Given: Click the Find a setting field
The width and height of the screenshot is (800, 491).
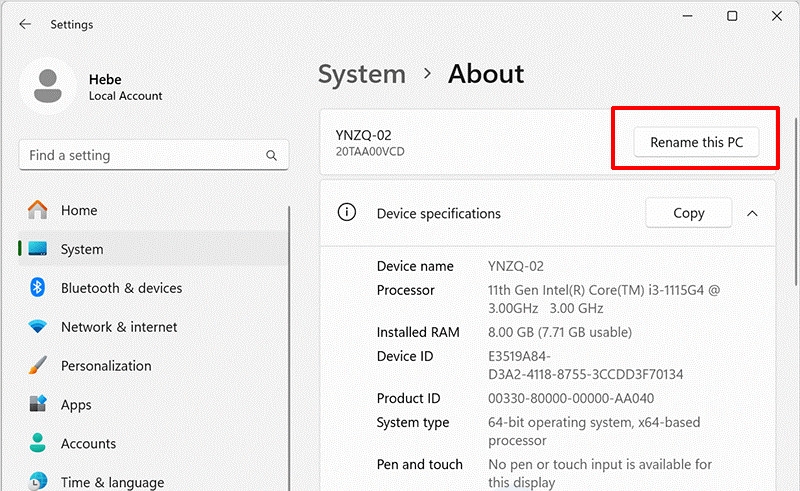Looking at the screenshot, I should click(154, 155).
